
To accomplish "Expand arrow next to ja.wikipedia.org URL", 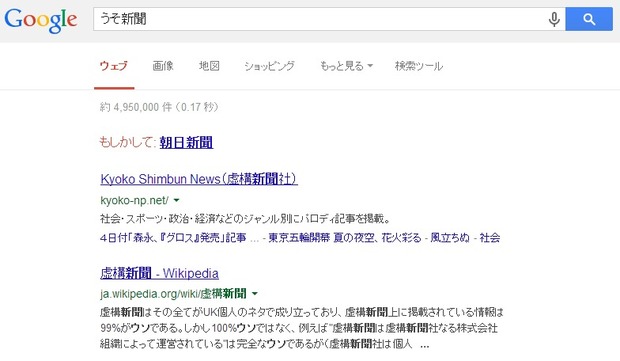I will 255,294.
